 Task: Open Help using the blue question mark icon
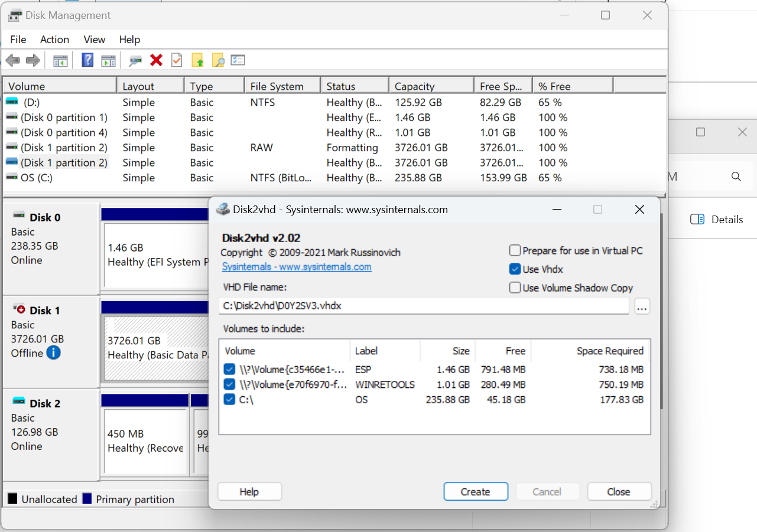tap(87, 60)
